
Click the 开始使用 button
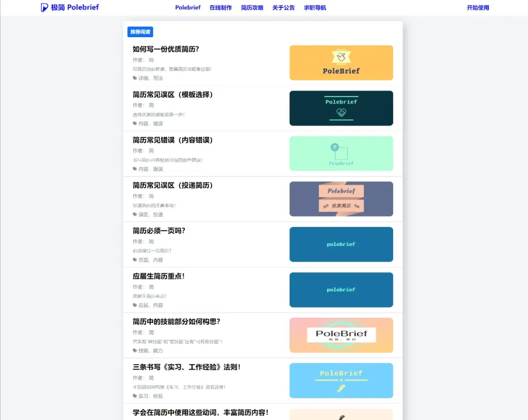[x=478, y=7]
